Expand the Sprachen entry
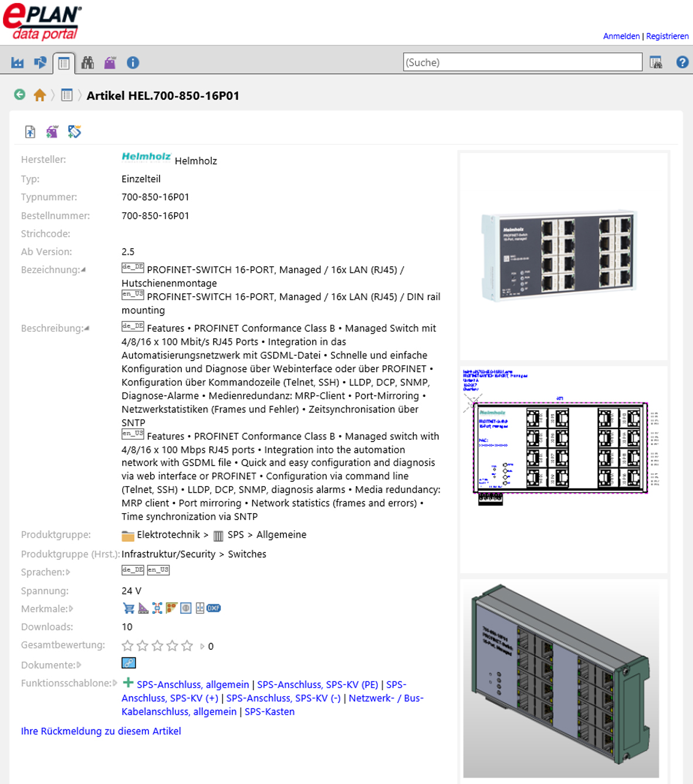 (69, 572)
